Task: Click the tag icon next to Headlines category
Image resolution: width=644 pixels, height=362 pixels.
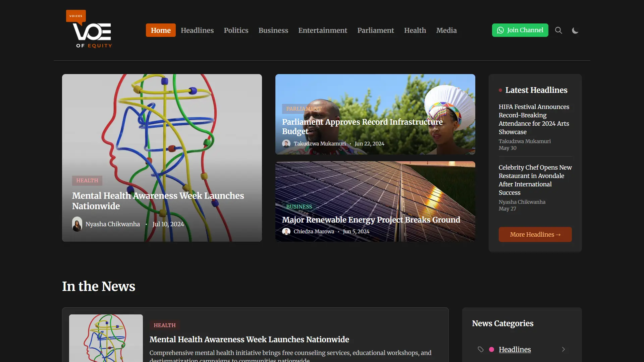Action: coord(481,349)
